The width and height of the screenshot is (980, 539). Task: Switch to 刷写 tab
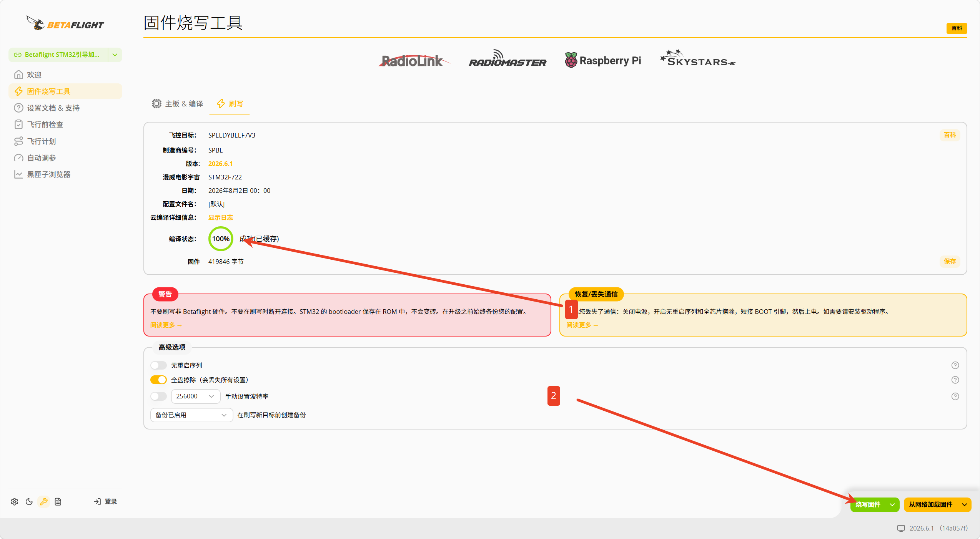[230, 104]
